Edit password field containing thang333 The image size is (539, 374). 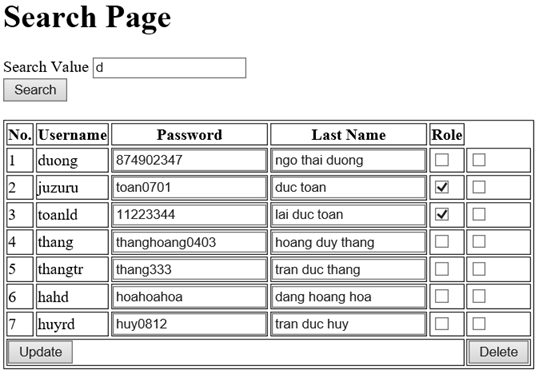[x=189, y=270]
